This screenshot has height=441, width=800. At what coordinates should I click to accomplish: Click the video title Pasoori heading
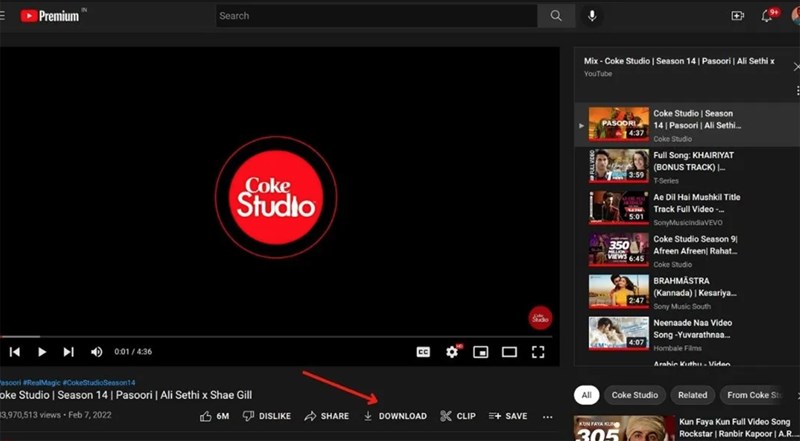(126, 396)
